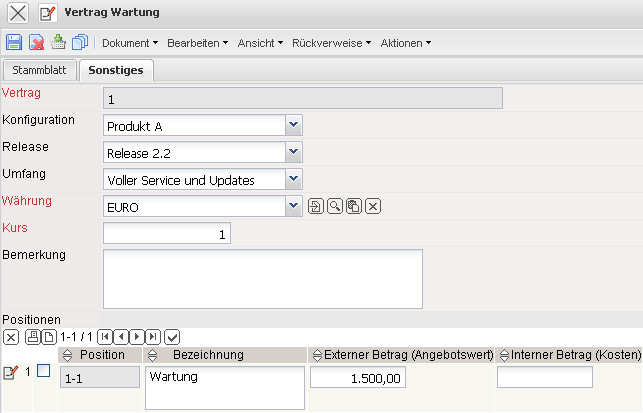Expand the Konfiguration dropdown showing Produkt A
This screenshot has width=643, height=413.
coord(293,125)
